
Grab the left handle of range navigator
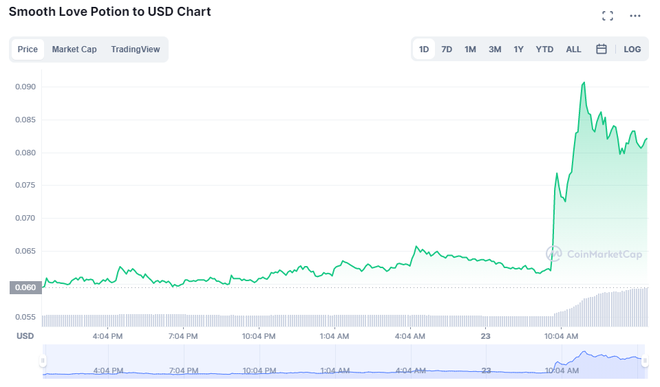43,361
